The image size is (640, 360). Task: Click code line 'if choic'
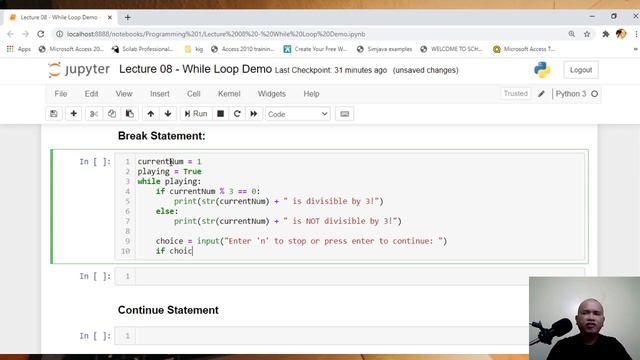coord(174,251)
